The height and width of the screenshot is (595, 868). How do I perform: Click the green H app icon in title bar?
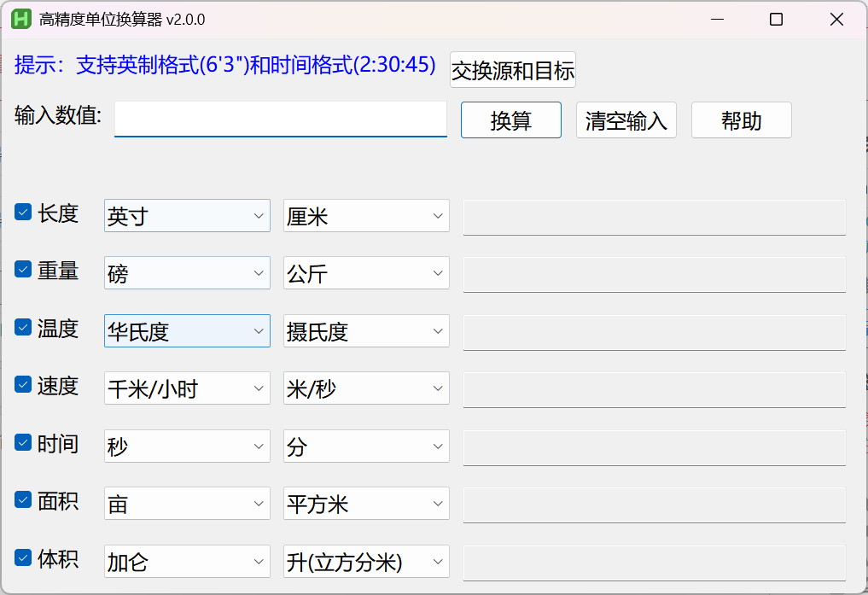(21, 19)
